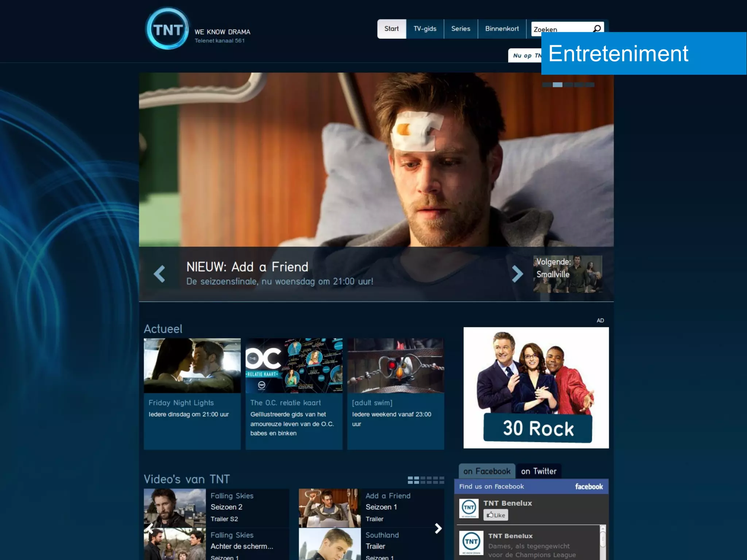Click the hero carousel right arrow
747x560 pixels.
point(517,274)
